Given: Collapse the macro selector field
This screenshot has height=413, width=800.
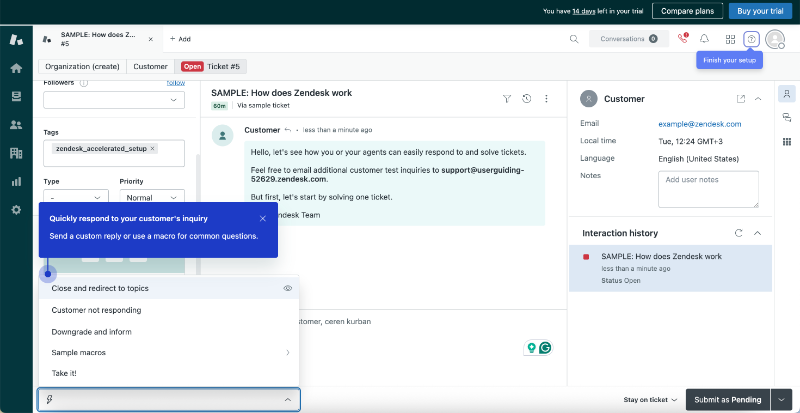Looking at the screenshot, I should tap(288, 399).
